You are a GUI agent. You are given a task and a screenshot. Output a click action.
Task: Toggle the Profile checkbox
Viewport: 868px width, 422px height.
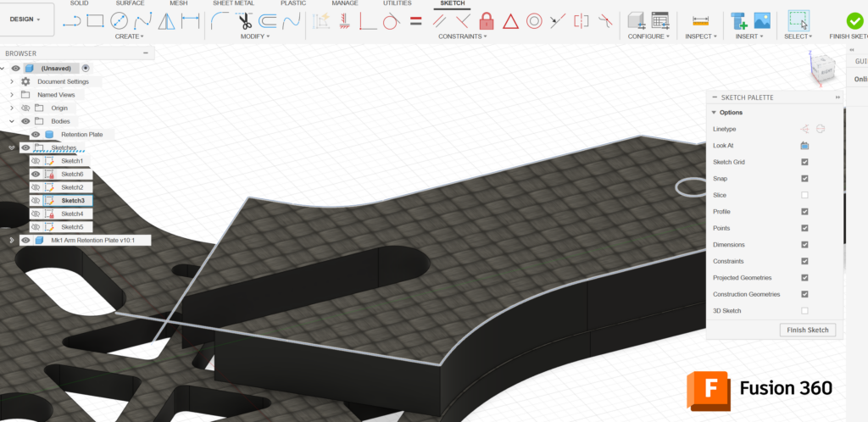(805, 212)
